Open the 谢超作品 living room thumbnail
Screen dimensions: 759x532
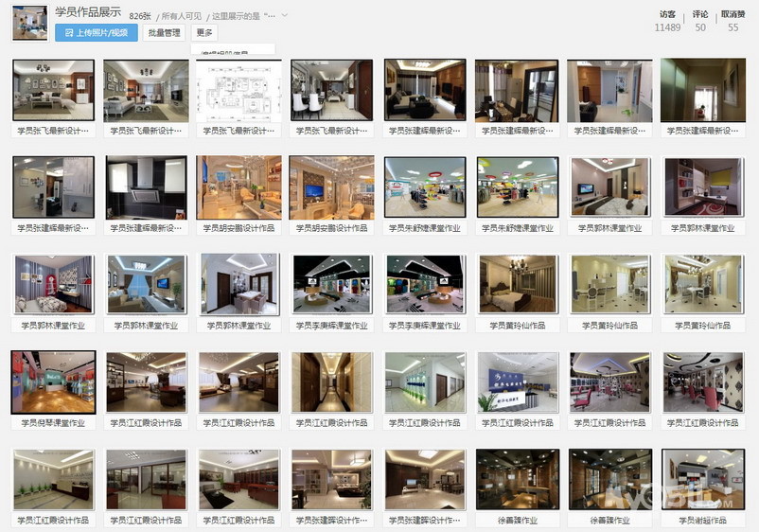(703, 479)
